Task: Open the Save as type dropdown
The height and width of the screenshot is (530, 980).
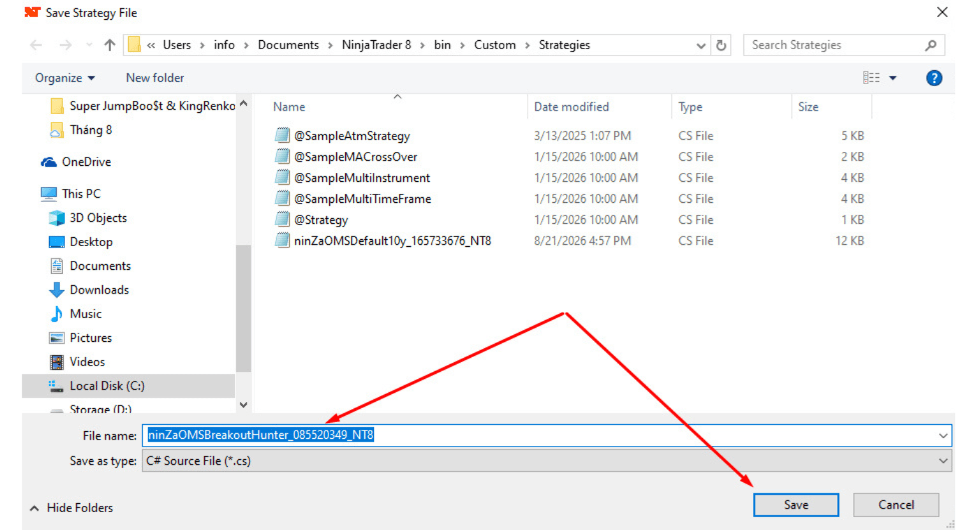Action: pos(547,460)
